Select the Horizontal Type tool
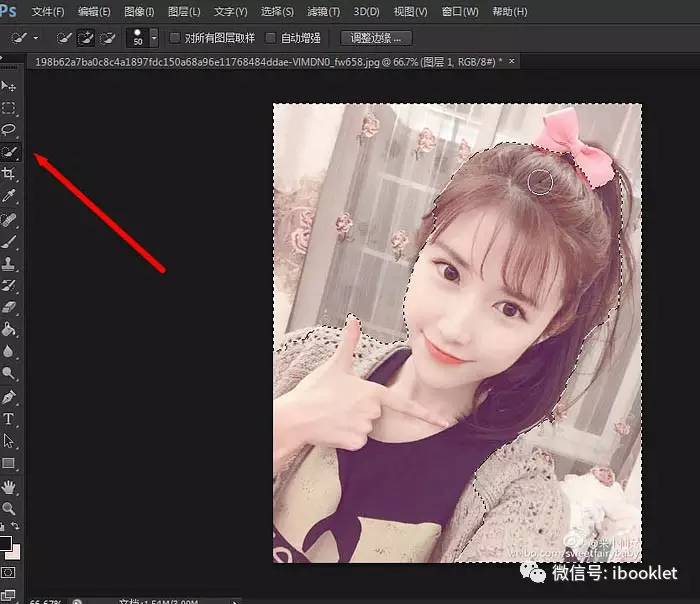 pyautogui.click(x=9, y=419)
